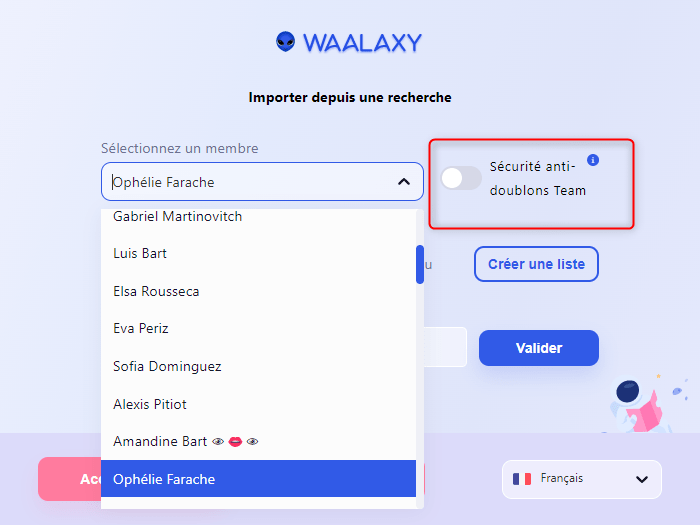Click the Valider button
The height and width of the screenshot is (525, 700).
[539, 348]
